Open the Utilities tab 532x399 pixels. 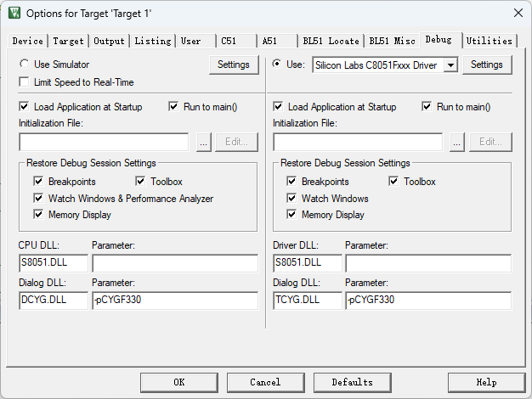click(489, 41)
